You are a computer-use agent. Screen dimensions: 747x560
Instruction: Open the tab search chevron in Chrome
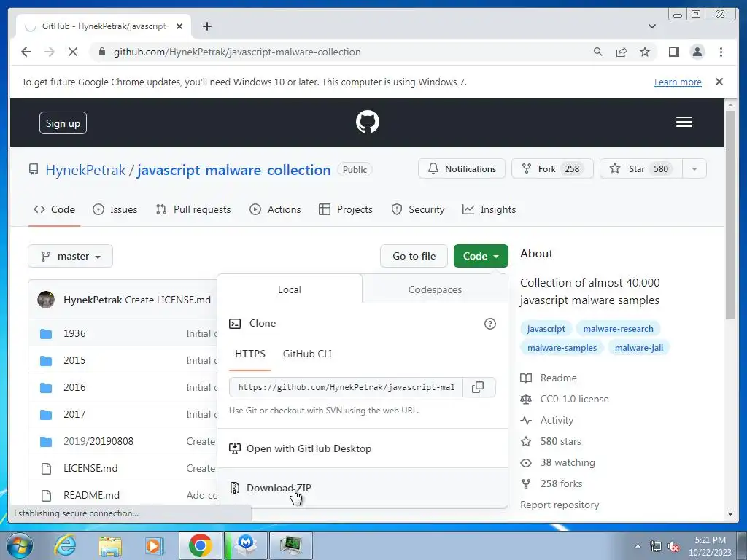click(651, 26)
